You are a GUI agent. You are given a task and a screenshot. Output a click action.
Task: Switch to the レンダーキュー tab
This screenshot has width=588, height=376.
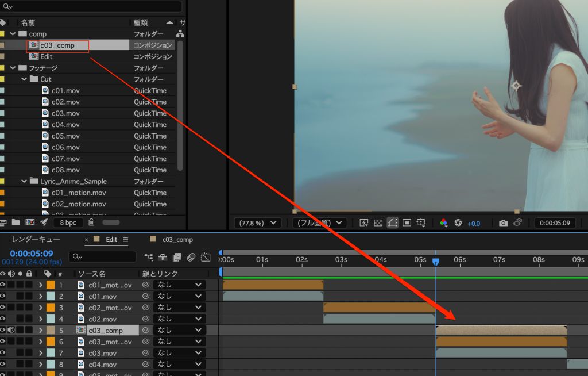point(36,240)
